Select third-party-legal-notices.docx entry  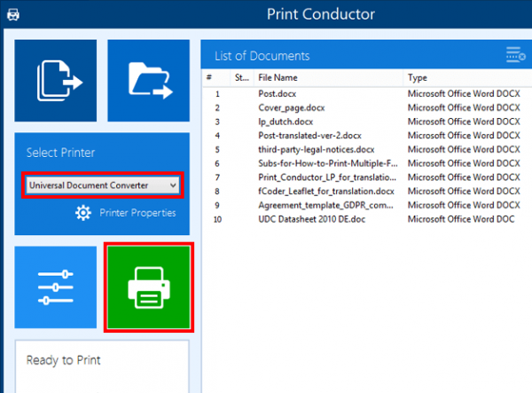pyautogui.click(x=317, y=150)
